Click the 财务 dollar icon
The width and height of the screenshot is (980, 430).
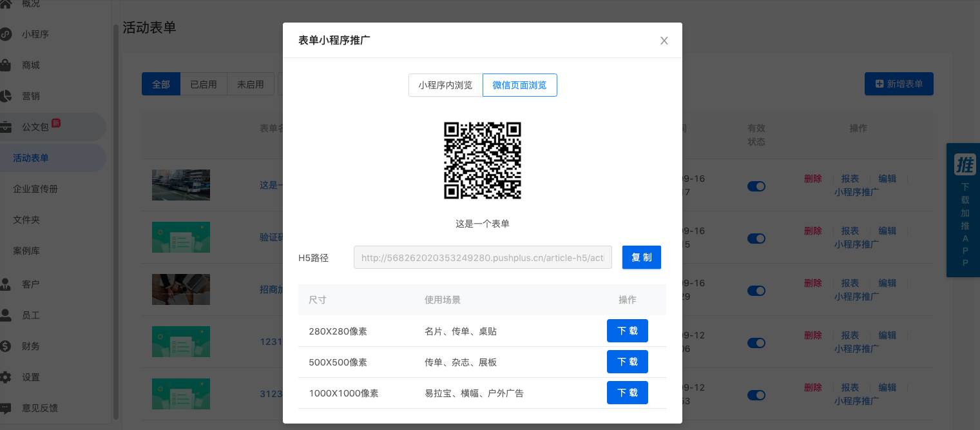tap(5, 346)
